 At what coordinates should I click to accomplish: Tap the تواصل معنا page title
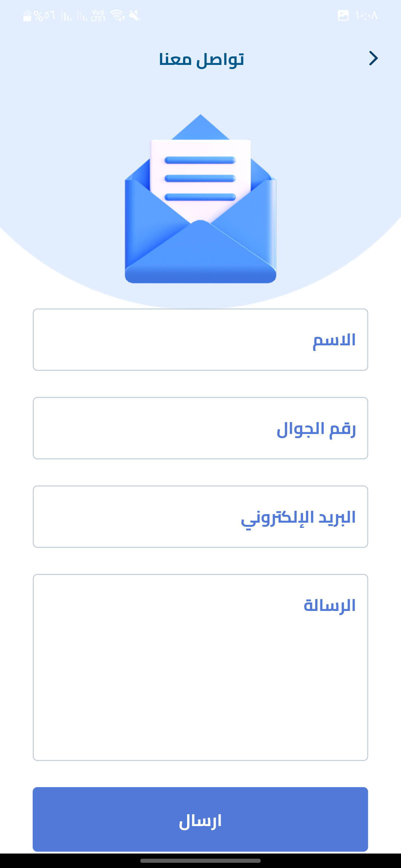point(201,59)
